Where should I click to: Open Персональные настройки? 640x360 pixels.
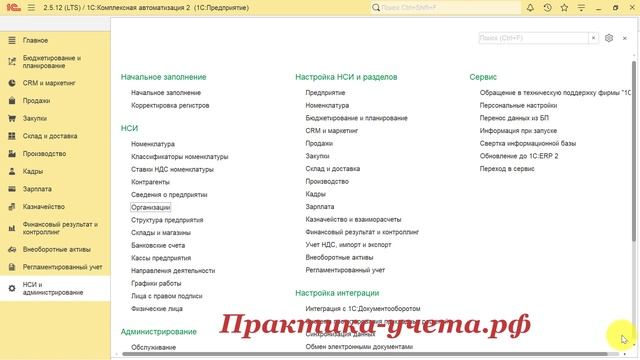[518, 105]
